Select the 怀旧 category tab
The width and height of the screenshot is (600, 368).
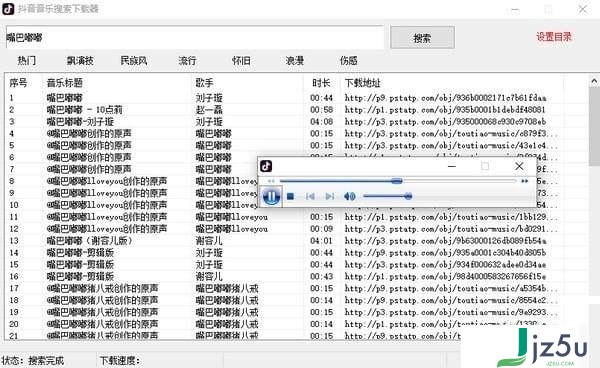(241, 60)
